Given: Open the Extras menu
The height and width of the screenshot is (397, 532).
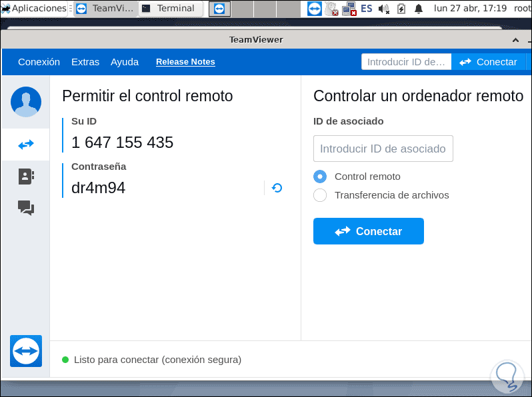Looking at the screenshot, I should click(85, 62).
